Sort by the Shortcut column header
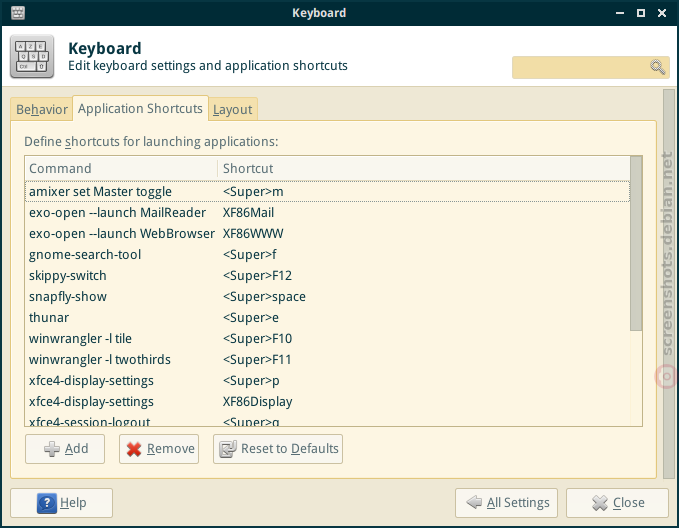Viewport: 679px width, 528px height. coord(424,168)
